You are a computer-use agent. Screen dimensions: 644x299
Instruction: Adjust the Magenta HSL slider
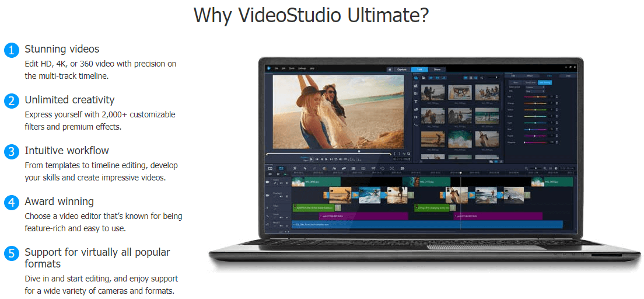(535, 142)
